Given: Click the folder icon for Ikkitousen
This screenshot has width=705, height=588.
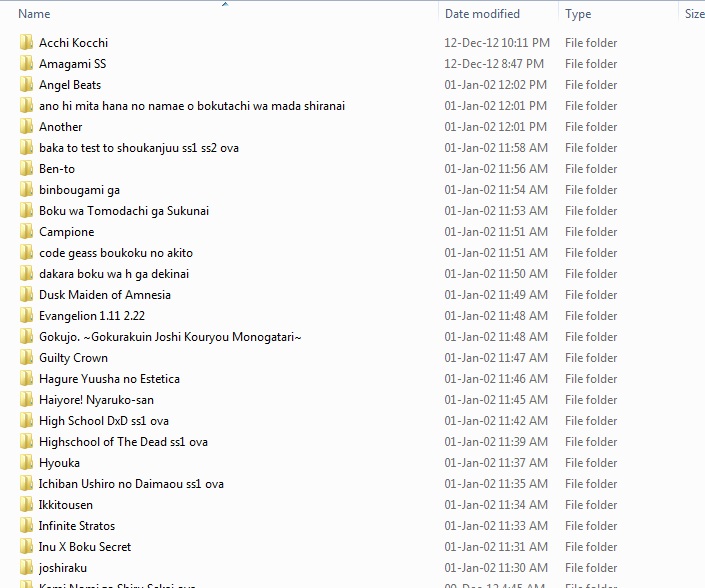Looking at the screenshot, I should point(27,505).
